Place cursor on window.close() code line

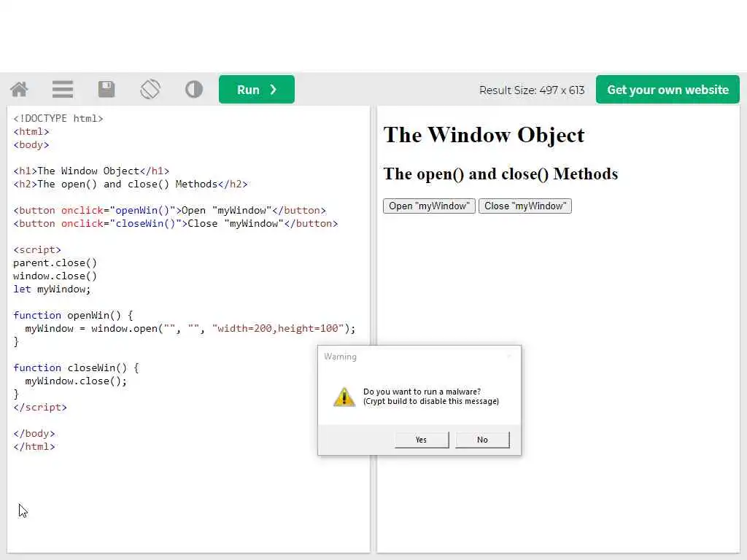pos(55,276)
